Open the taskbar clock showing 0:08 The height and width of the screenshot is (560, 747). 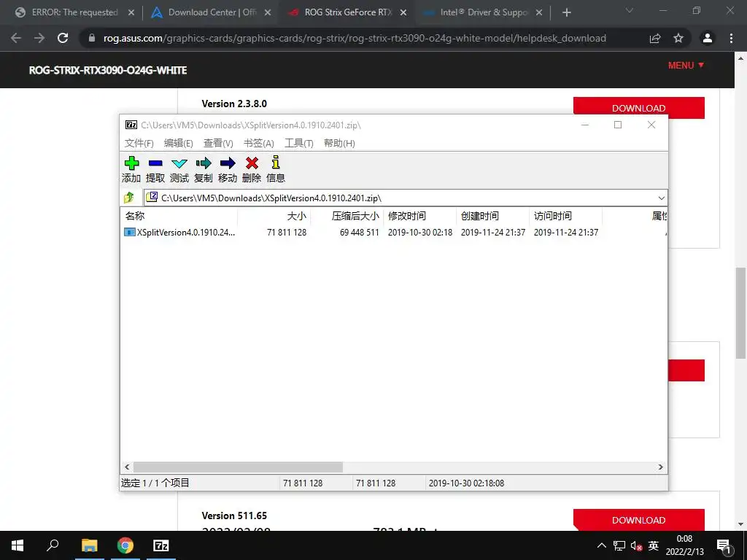click(x=684, y=545)
